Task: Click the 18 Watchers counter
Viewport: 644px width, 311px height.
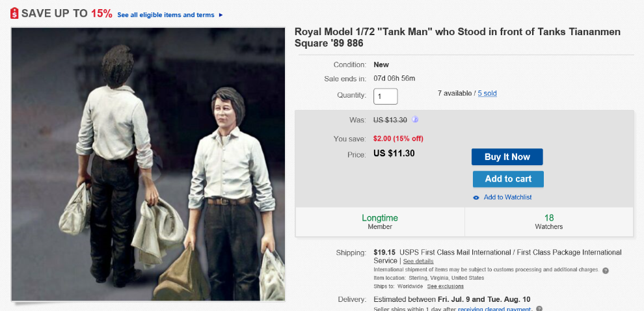Action: (x=549, y=222)
